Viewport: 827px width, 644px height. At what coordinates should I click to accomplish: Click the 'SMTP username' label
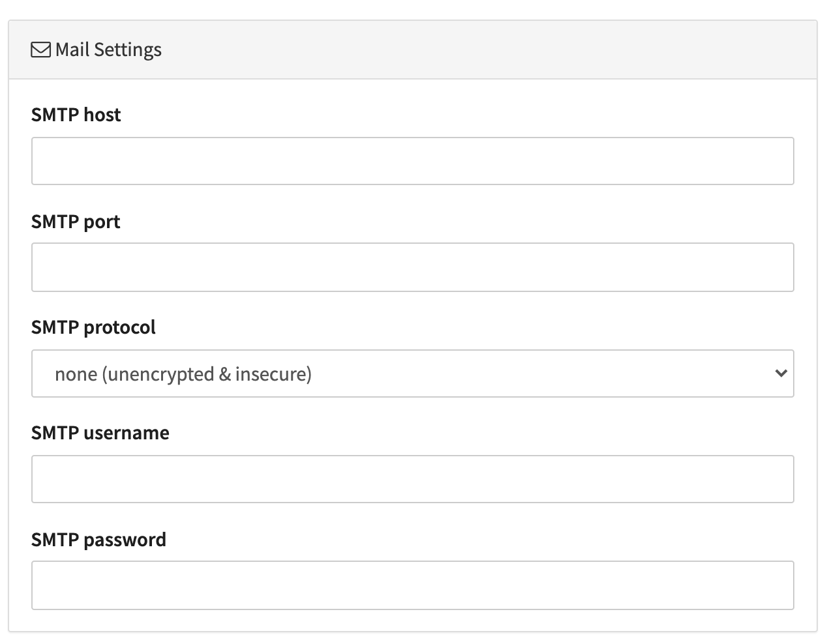[x=100, y=433]
